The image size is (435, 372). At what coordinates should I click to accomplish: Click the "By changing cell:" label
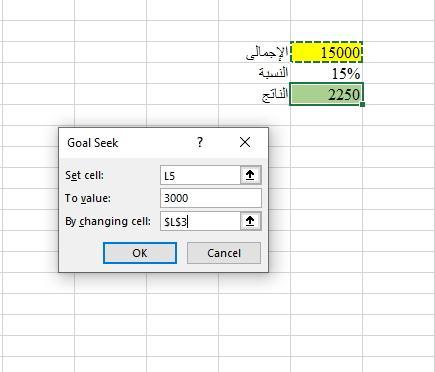click(108, 221)
